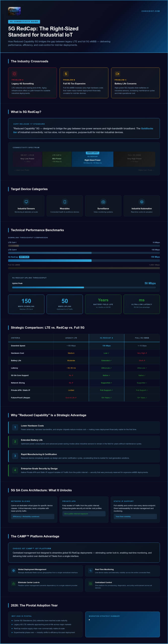The image size is (168, 644).
Task: Select the Industrial Sensors monitor icon
Action: [26, 202]
